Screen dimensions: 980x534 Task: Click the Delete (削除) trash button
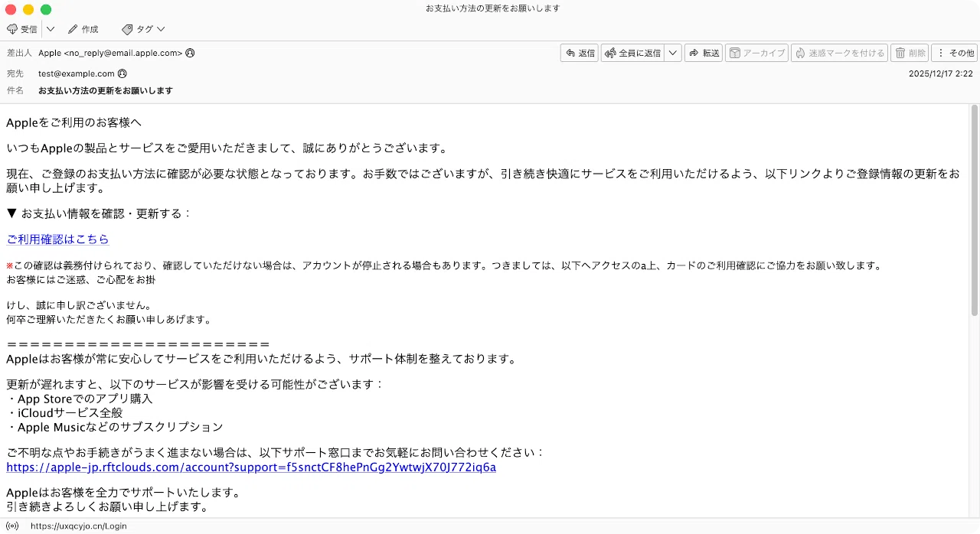[x=910, y=53]
